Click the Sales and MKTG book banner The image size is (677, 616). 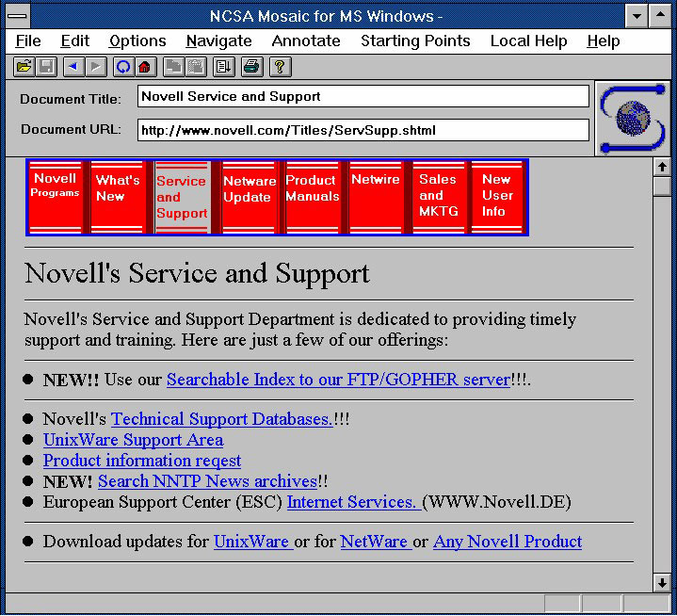tap(438, 197)
